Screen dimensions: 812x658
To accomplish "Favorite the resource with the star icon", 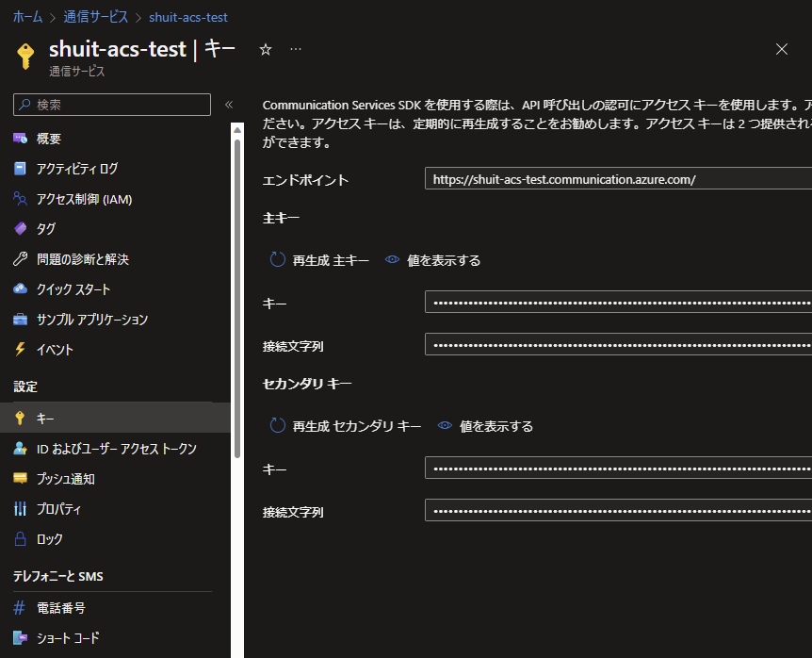I will [266, 49].
